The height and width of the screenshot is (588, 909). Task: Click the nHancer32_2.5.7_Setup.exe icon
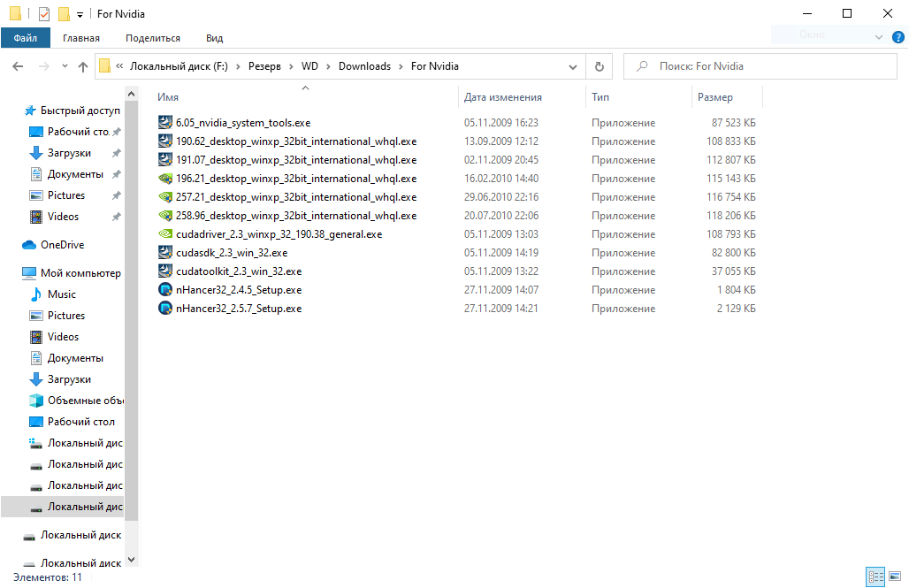tap(165, 308)
